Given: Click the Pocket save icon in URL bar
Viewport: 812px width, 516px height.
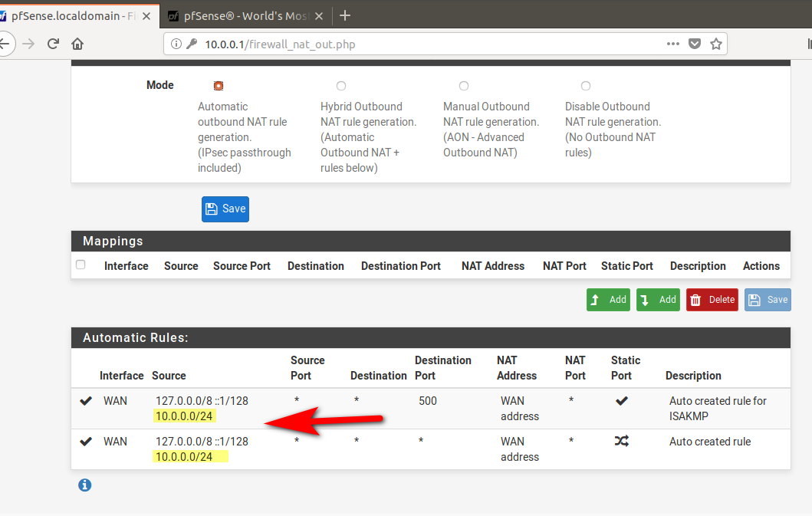Looking at the screenshot, I should tap(695, 44).
